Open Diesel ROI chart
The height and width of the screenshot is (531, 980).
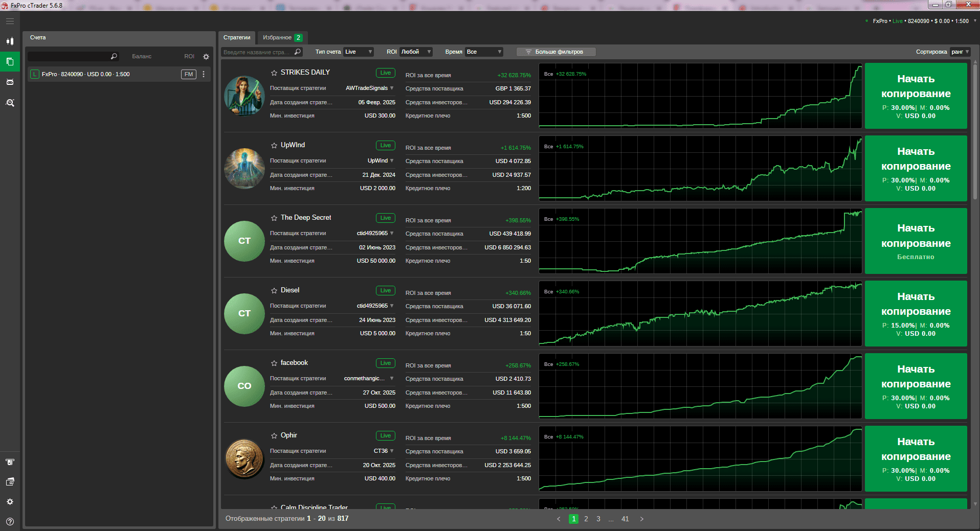click(x=700, y=313)
